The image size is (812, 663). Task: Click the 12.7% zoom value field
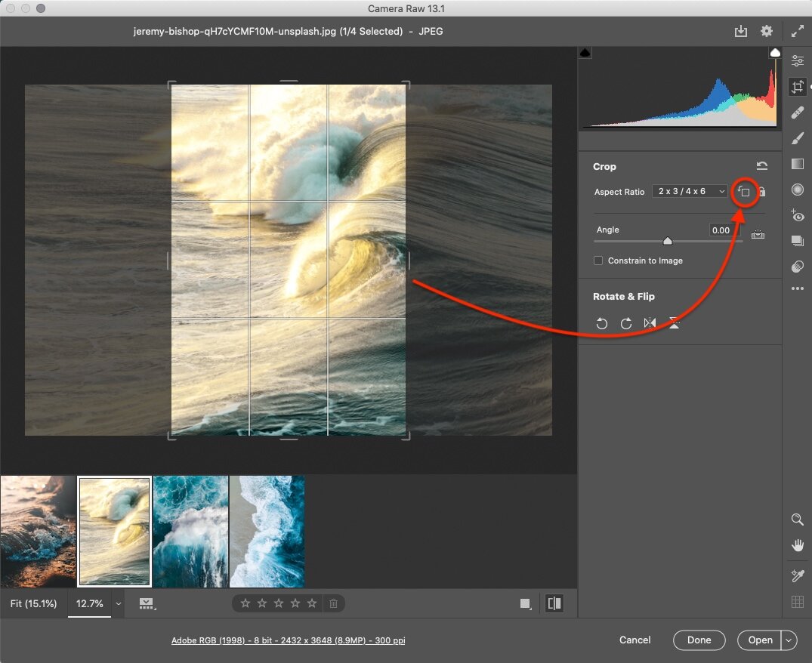pos(89,603)
